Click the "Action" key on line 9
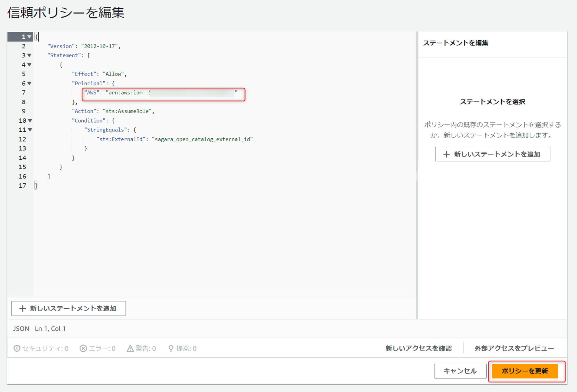This screenshot has height=392, width=577. pyautogui.click(x=84, y=111)
